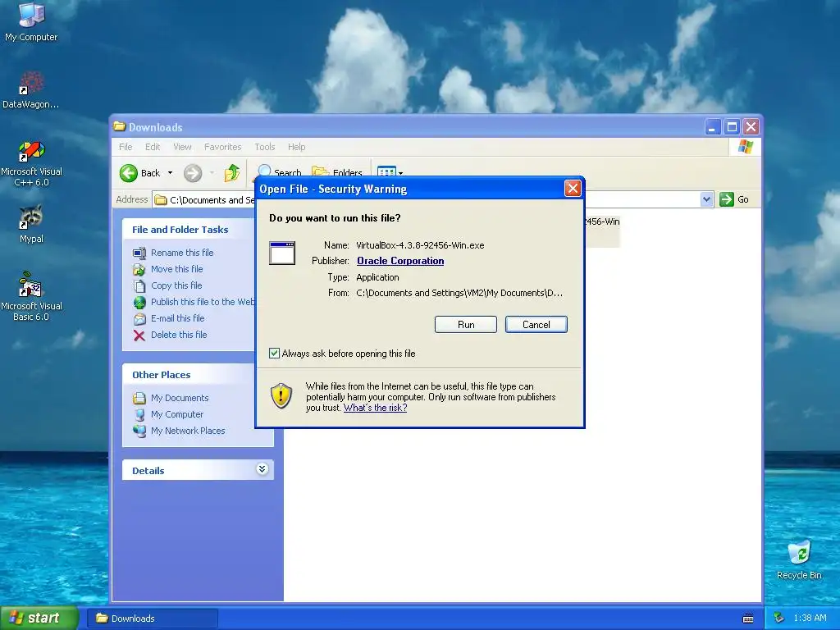Open the Address bar dropdown arrow
Image resolution: width=840 pixels, height=630 pixels.
point(706,199)
